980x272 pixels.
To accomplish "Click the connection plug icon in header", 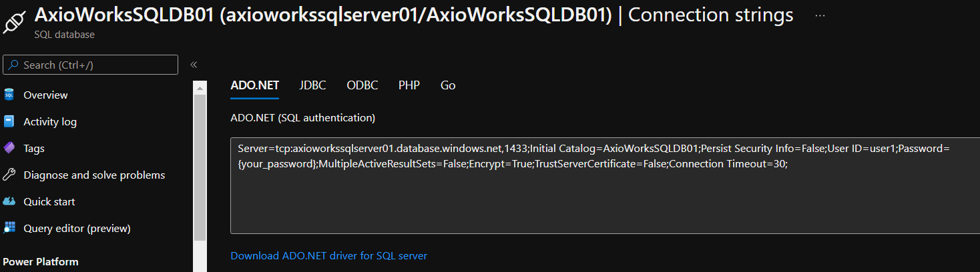I will pyautogui.click(x=14, y=21).
